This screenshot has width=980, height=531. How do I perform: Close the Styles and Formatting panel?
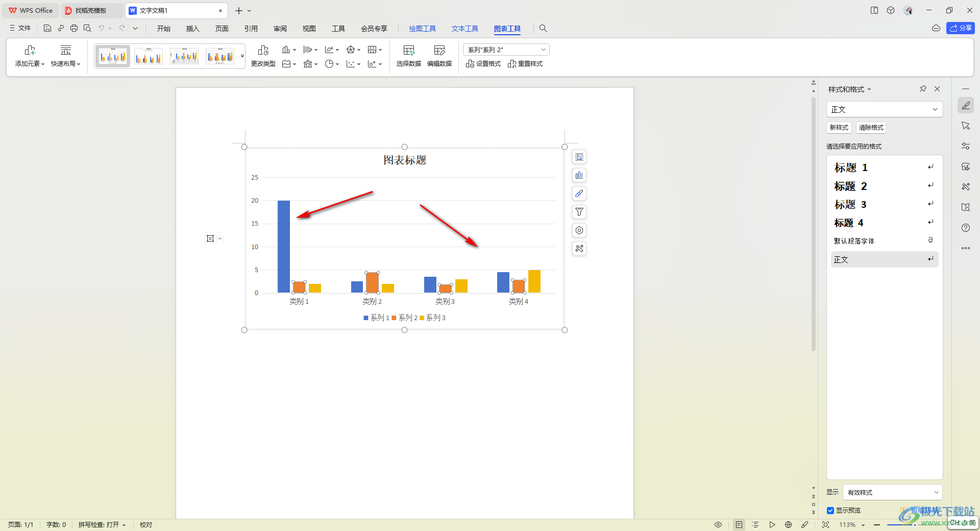point(937,89)
